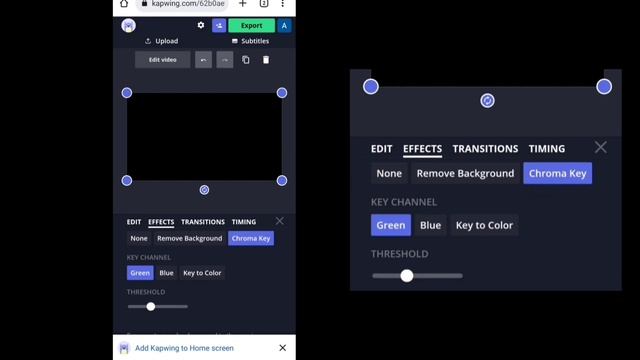Switch to the TIMING tab in phone panel
Screen dimensions: 640x360
244,222
